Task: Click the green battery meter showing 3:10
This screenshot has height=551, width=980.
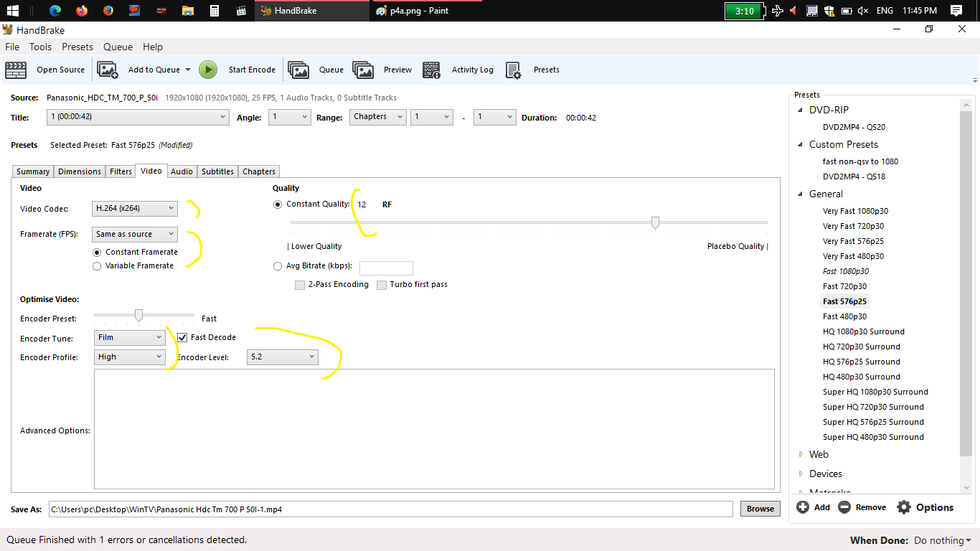Action: click(744, 11)
